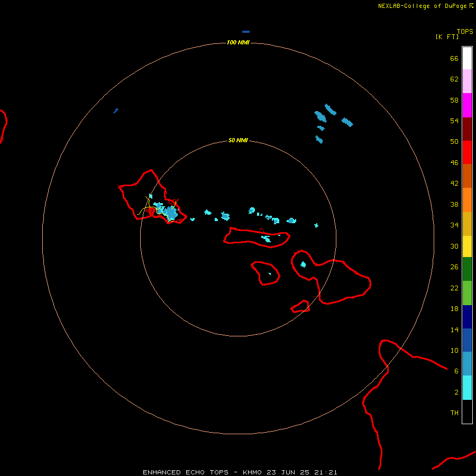Click the "54" legend value

pyautogui.click(x=454, y=121)
